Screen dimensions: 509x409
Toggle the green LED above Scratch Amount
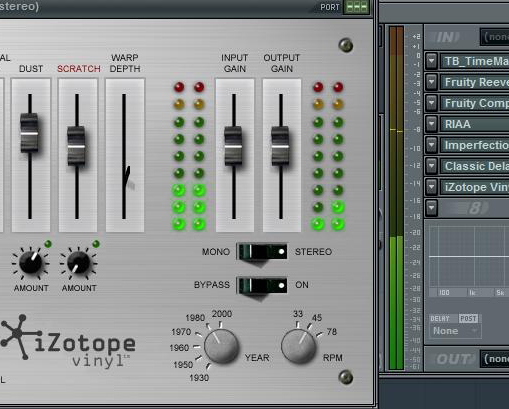click(96, 244)
